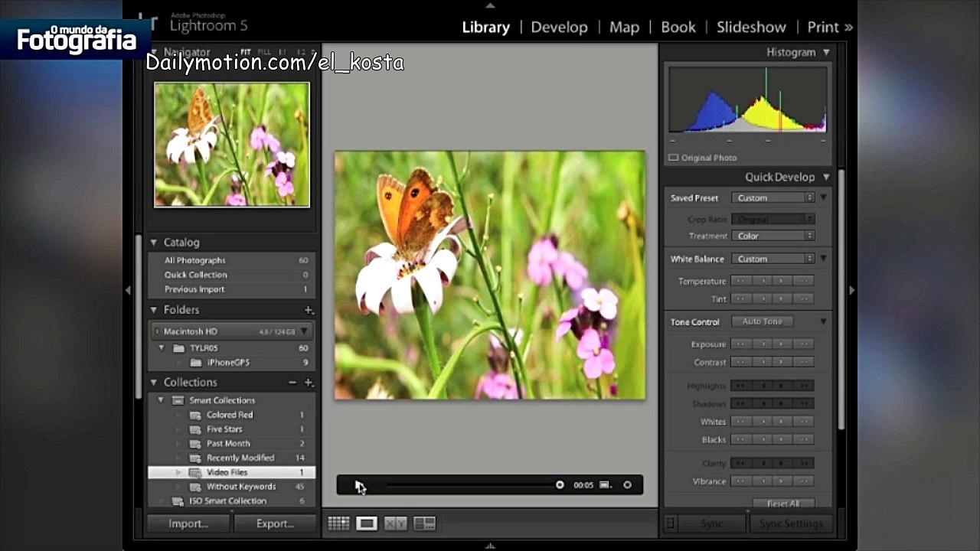Switch to Survey view
This screenshot has width=980, height=551.
point(424,523)
